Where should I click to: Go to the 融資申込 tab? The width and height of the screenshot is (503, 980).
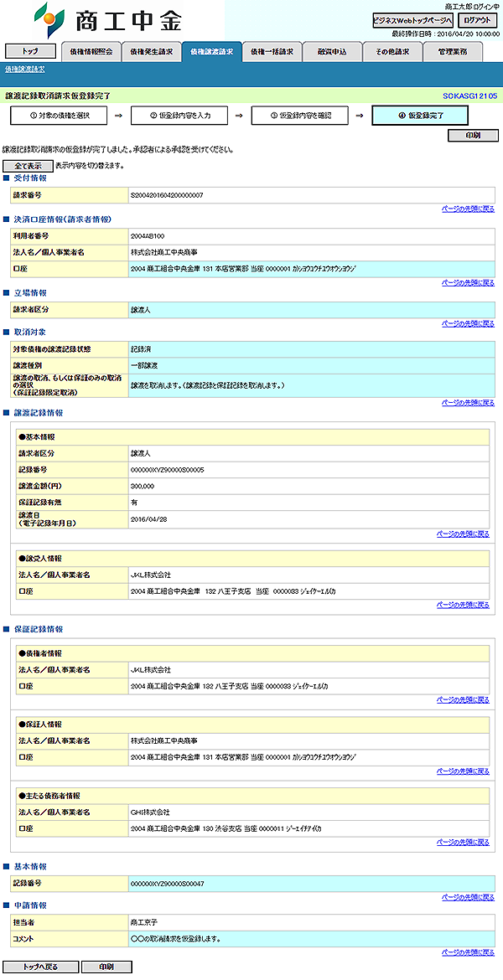point(332,53)
